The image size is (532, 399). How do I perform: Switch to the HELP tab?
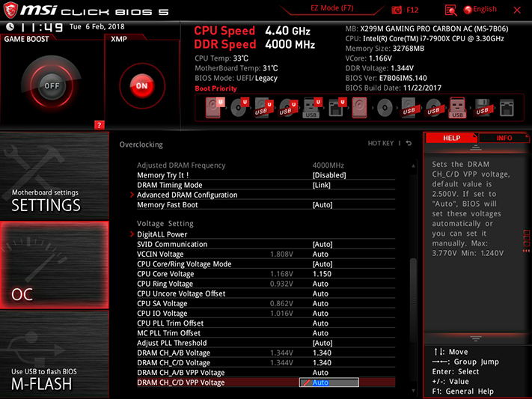(451, 138)
